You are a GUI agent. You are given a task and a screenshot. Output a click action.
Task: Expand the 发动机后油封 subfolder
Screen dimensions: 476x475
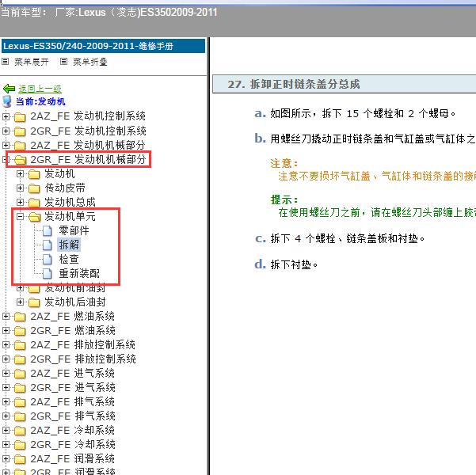[x=20, y=302]
